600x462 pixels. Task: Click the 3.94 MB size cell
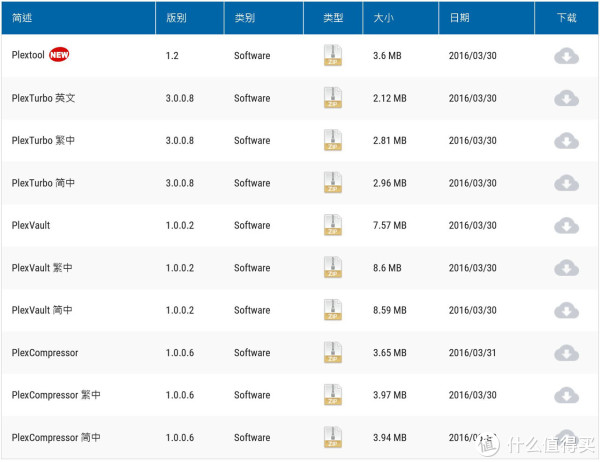(390, 437)
